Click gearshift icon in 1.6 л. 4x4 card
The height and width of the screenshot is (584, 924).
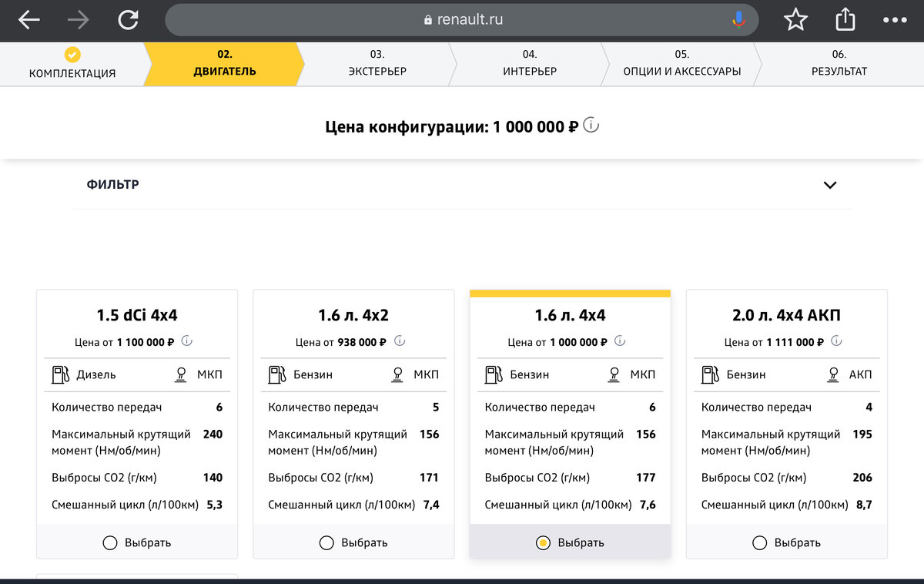614,374
